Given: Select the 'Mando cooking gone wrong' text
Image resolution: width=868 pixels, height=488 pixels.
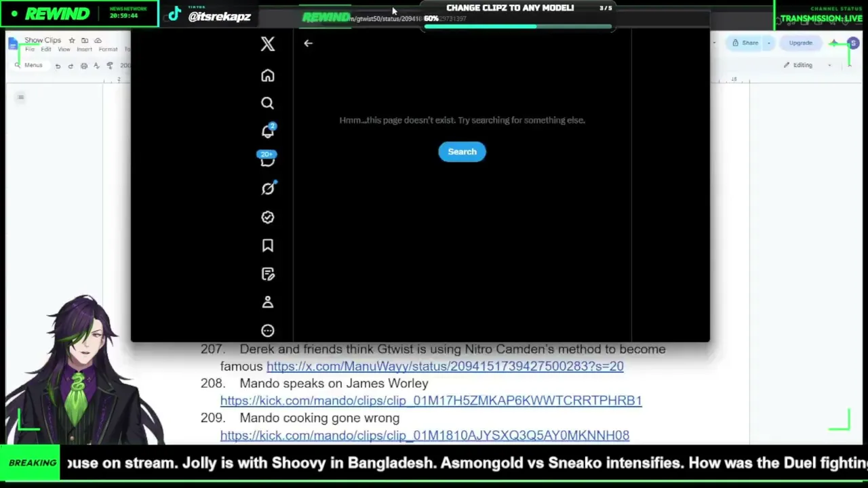Looking at the screenshot, I should pyautogui.click(x=319, y=418).
